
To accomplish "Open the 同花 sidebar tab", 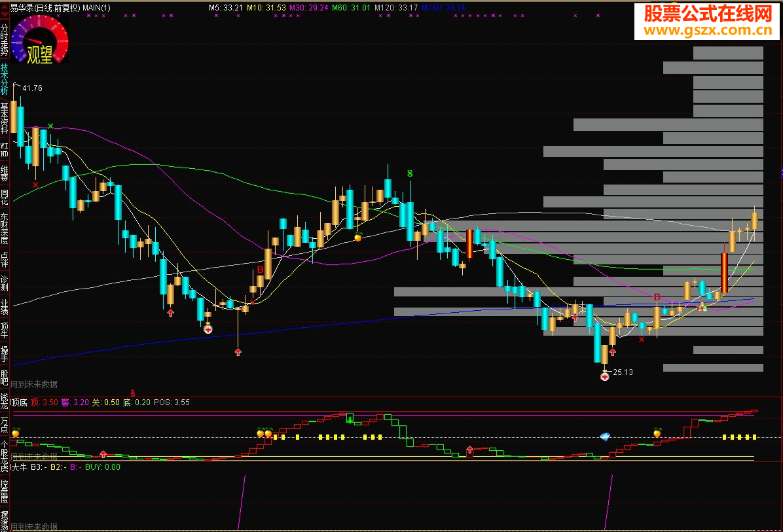I will click(4, 197).
